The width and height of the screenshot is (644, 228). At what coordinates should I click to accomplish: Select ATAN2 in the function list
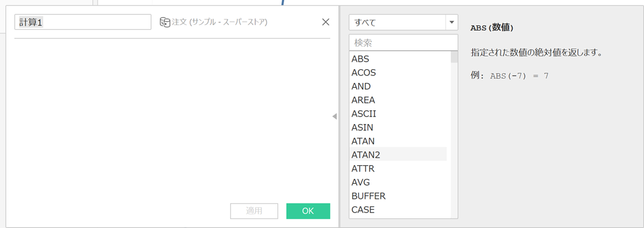point(398,154)
